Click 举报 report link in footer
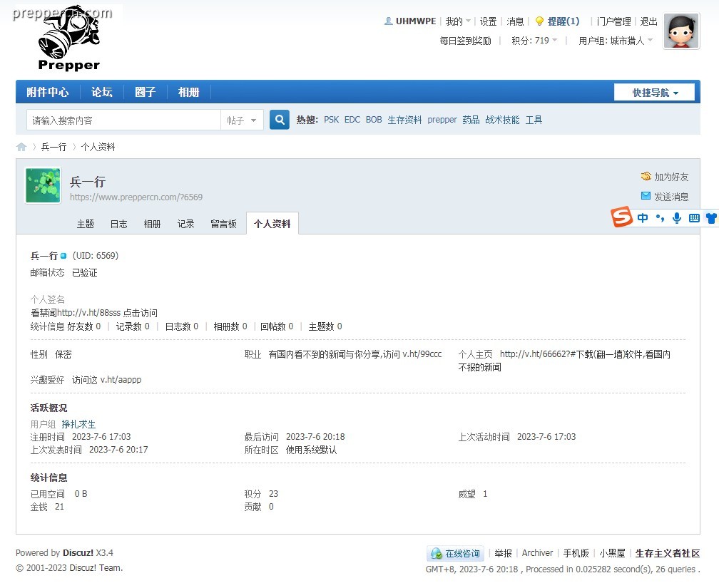 [503, 553]
